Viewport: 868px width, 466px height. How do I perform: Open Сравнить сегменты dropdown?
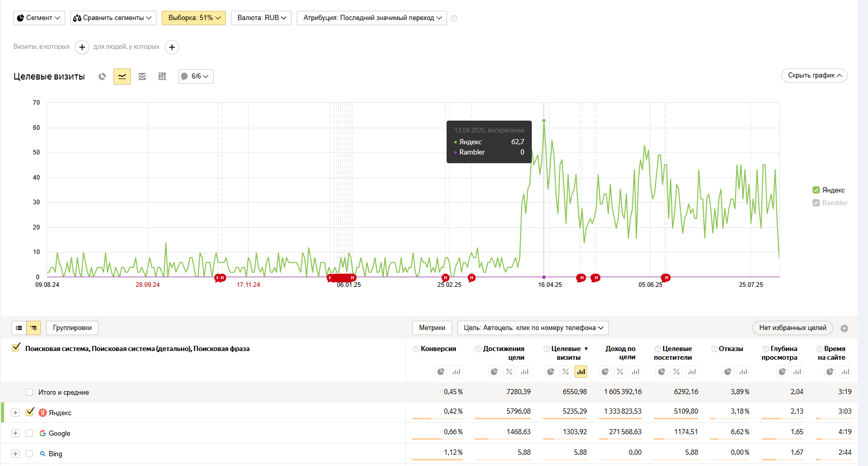coord(113,18)
